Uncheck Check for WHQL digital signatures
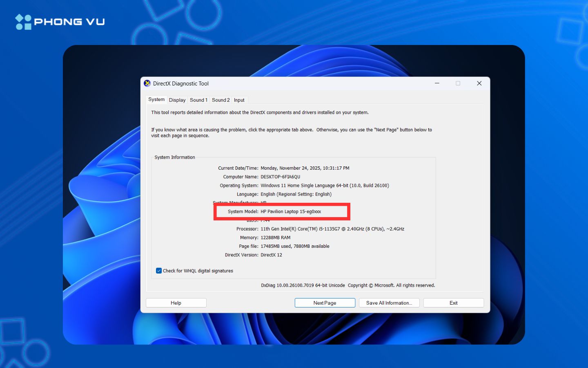The height and width of the screenshot is (368, 588). [x=159, y=271]
